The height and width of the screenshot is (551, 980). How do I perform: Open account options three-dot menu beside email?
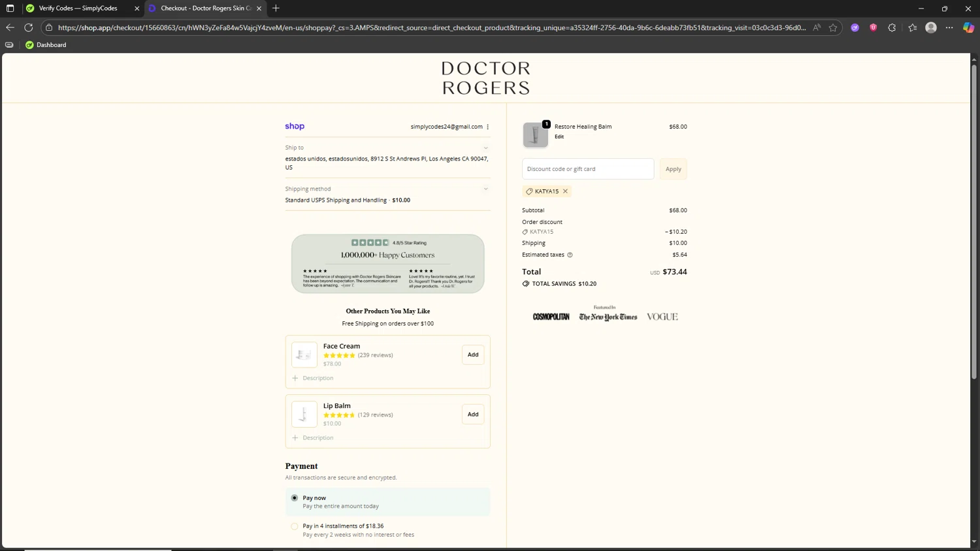488,127
